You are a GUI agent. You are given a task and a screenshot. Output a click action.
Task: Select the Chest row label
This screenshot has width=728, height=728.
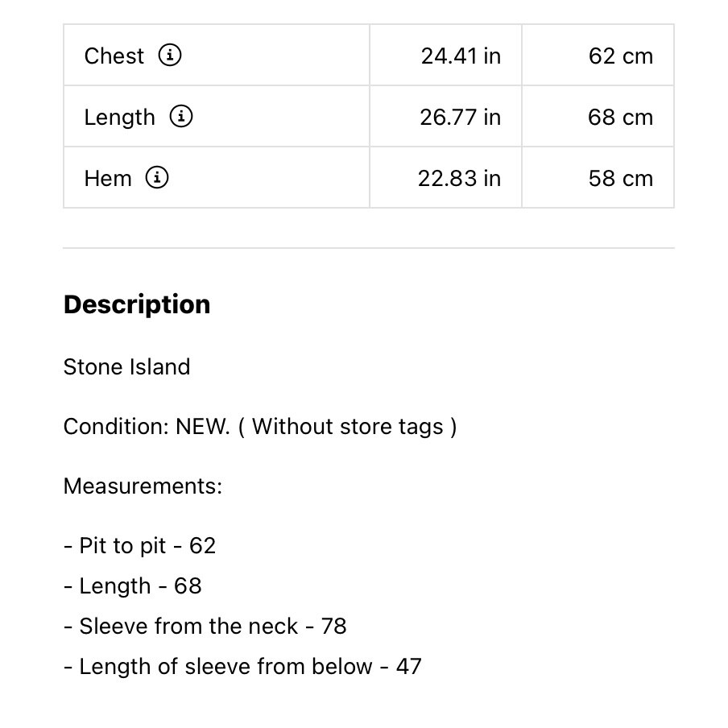[114, 56]
